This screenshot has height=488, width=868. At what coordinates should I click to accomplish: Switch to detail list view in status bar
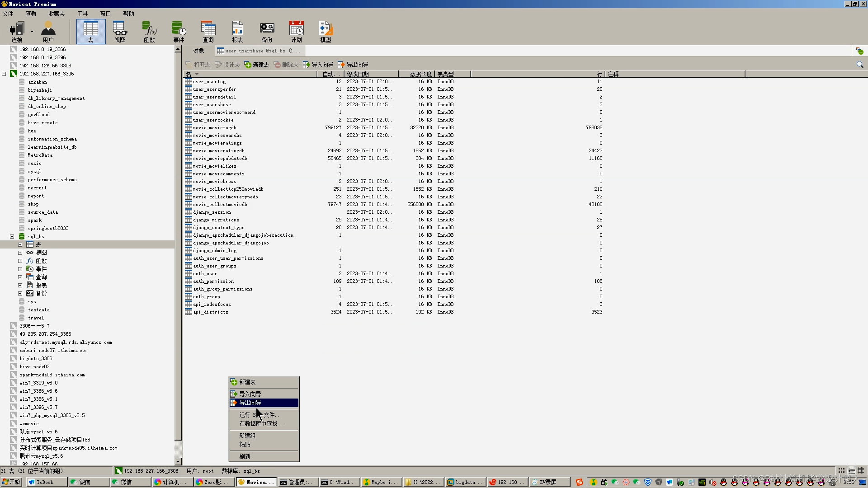coord(851,471)
